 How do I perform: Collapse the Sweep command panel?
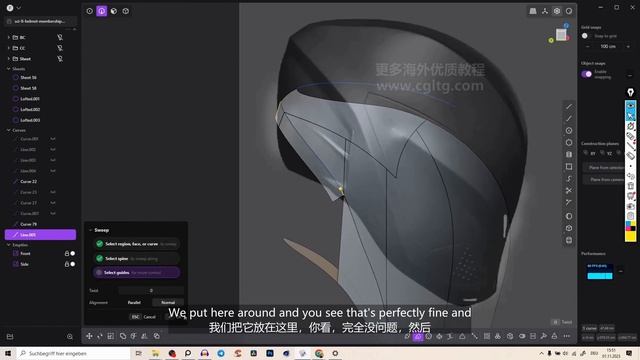pos(91,230)
